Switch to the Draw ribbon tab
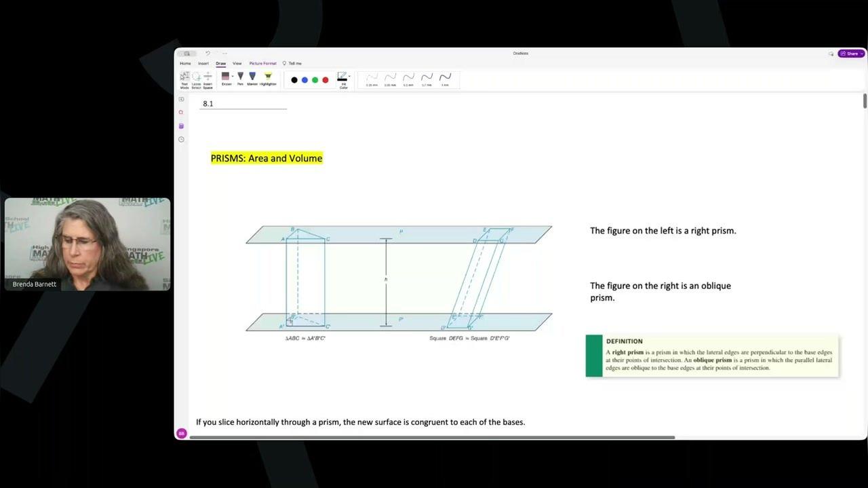The width and height of the screenshot is (868, 488). tap(221, 63)
